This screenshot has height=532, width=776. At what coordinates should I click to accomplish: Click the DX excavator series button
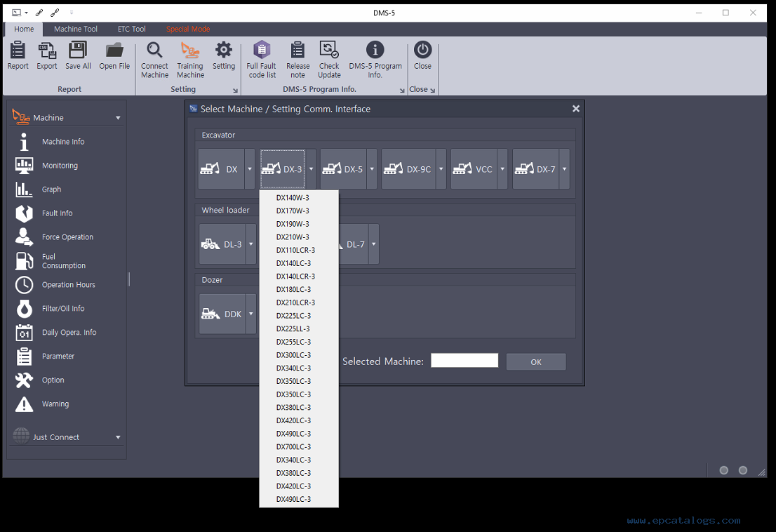click(x=221, y=168)
